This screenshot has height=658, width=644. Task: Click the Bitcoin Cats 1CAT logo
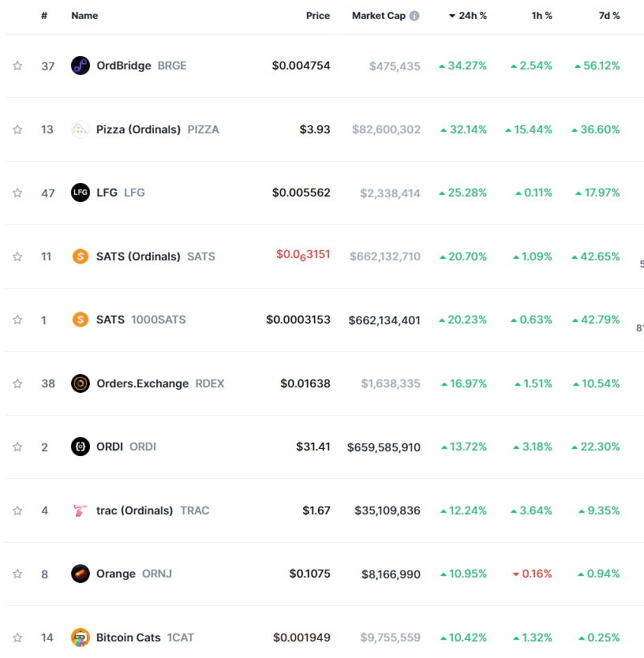coord(80,637)
